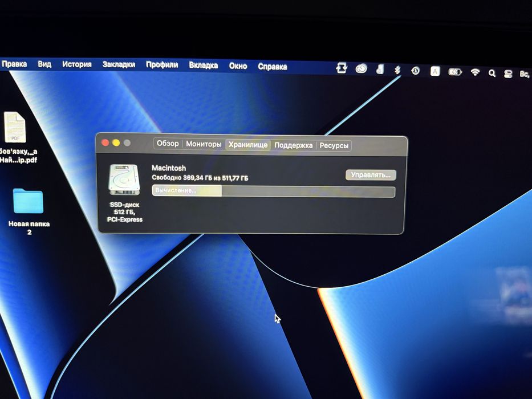The height and width of the screenshot is (399, 532).
Task: Select the Новая папка 2 folder
Action: (x=28, y=201)
